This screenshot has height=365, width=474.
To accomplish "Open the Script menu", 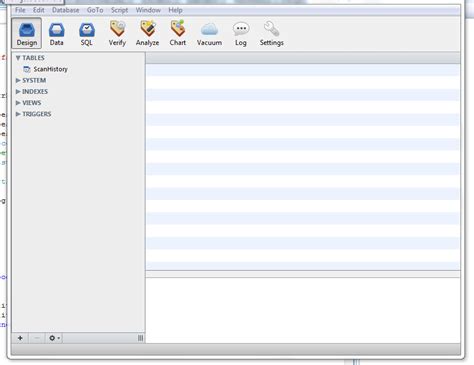I will [119, 10].
